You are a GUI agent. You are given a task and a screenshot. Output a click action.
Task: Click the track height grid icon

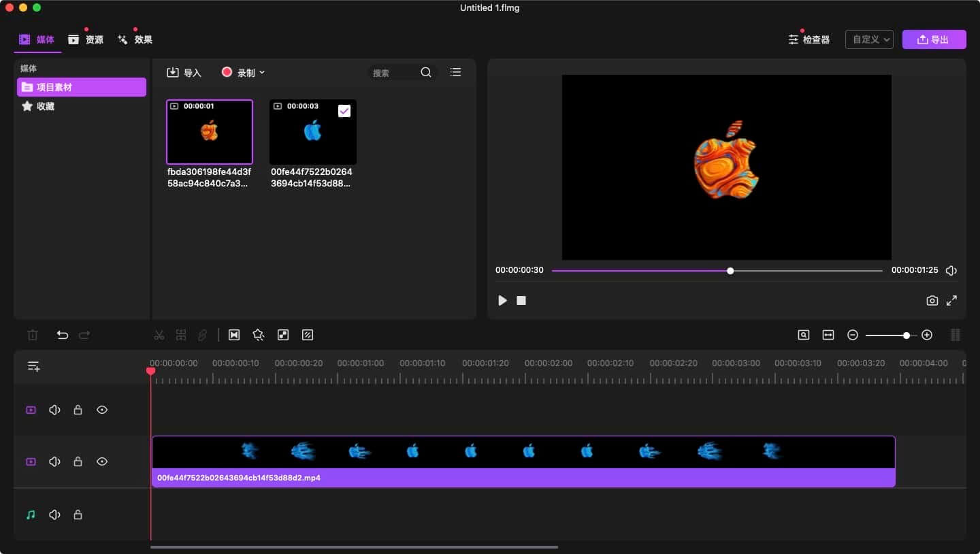coord(955,335)
